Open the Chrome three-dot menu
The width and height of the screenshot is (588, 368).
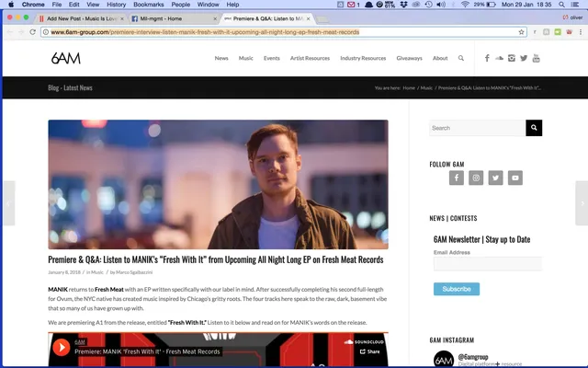[x=581, y=32]
